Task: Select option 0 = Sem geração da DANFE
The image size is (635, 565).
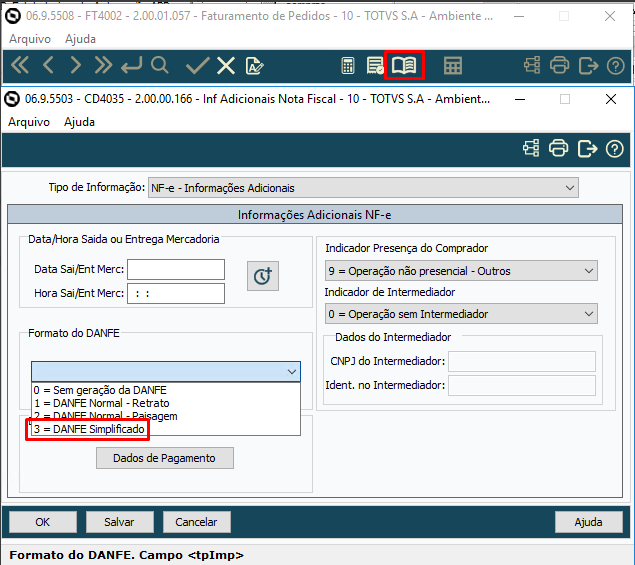Action: click(x=166, y=390)
